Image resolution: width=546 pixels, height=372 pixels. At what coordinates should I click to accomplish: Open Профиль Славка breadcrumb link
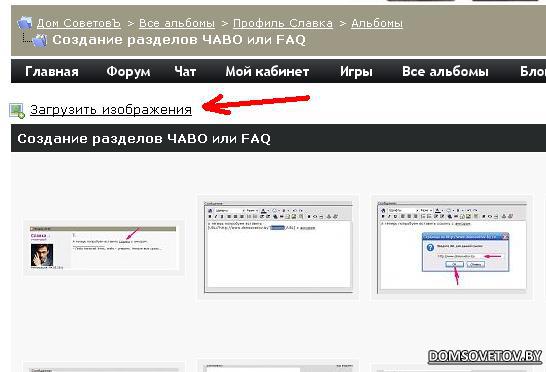pos(283,23)
